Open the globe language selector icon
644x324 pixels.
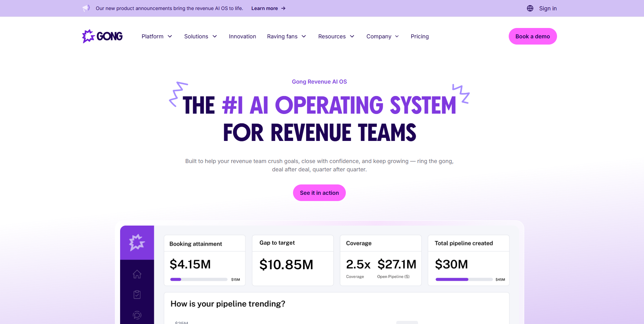(x=530, y=8)
